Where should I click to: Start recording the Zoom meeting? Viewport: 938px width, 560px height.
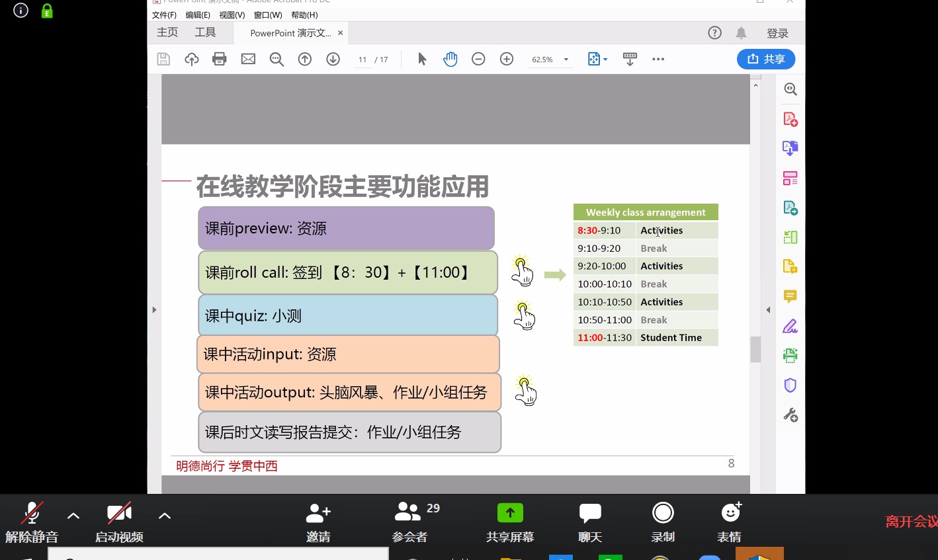point(663,520)
